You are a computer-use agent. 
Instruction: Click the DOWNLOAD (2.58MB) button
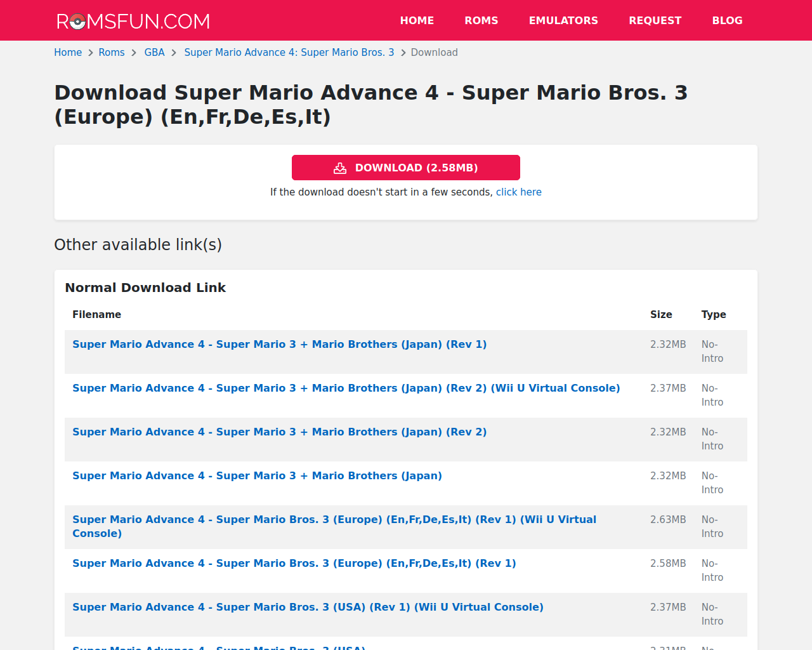click(406, 168)
